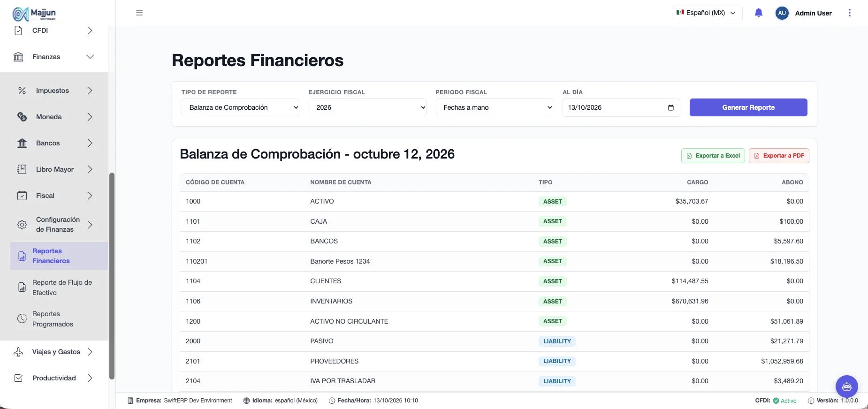Click account code 2104
868x409 pixels.
193,381
